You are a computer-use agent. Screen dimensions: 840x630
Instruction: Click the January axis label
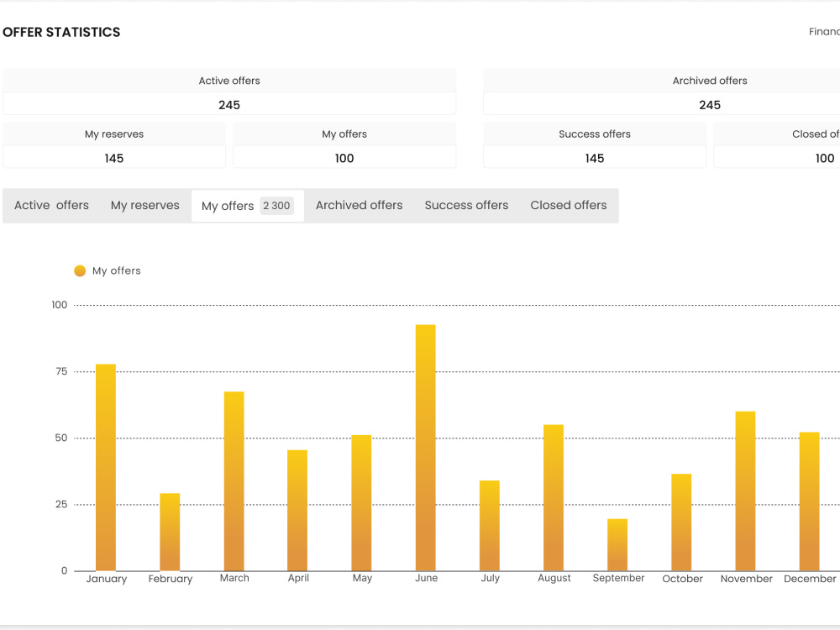[107, 579]
